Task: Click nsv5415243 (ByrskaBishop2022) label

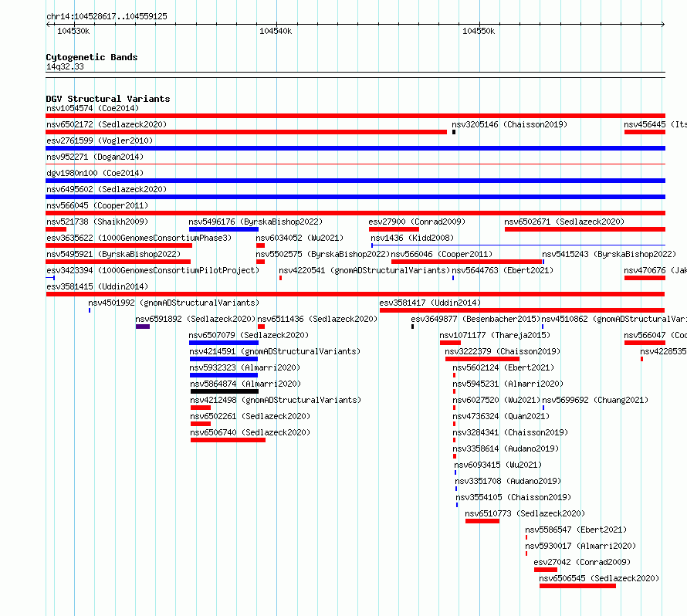Action: pos(609,254)
